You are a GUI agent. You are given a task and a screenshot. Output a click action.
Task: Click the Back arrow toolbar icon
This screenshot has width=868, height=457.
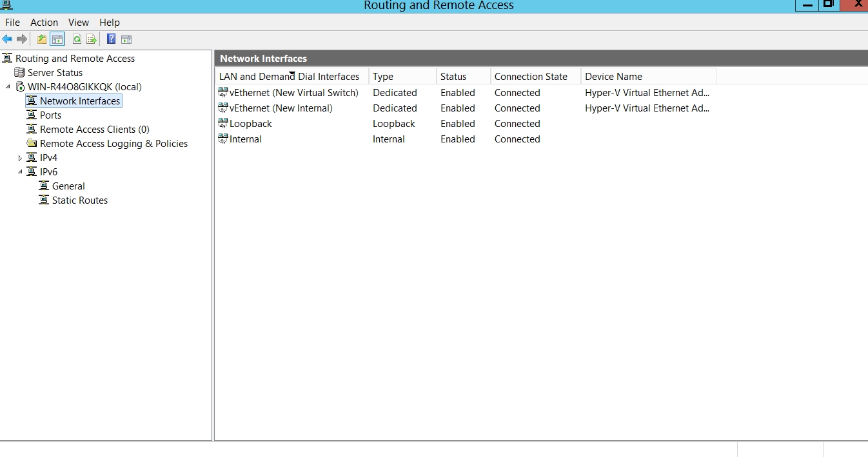coord(8,39)
